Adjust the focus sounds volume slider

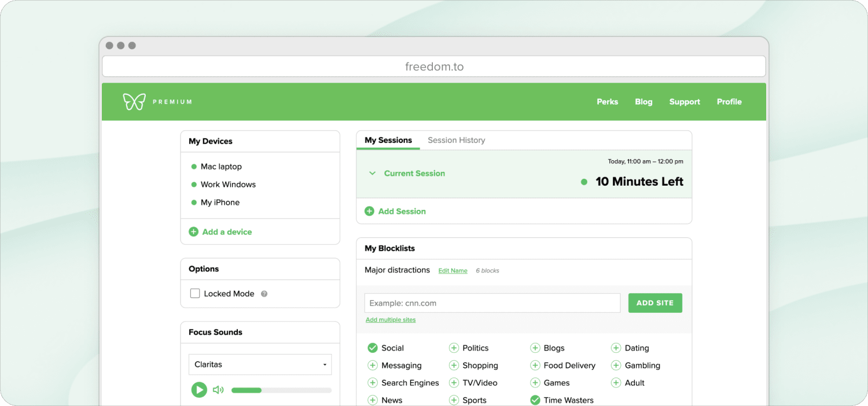pyautogui.click(x=281, y=390)
